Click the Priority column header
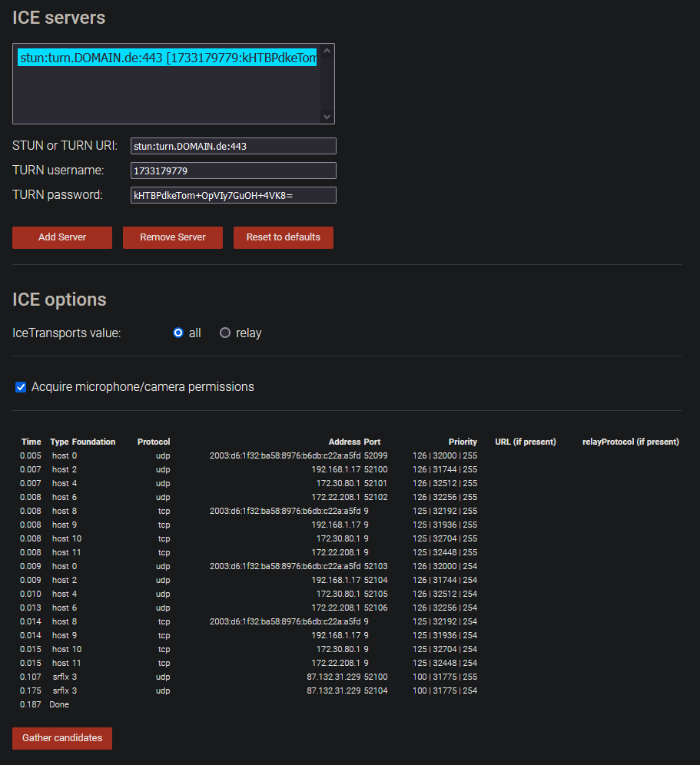 [x=463, y=442]
